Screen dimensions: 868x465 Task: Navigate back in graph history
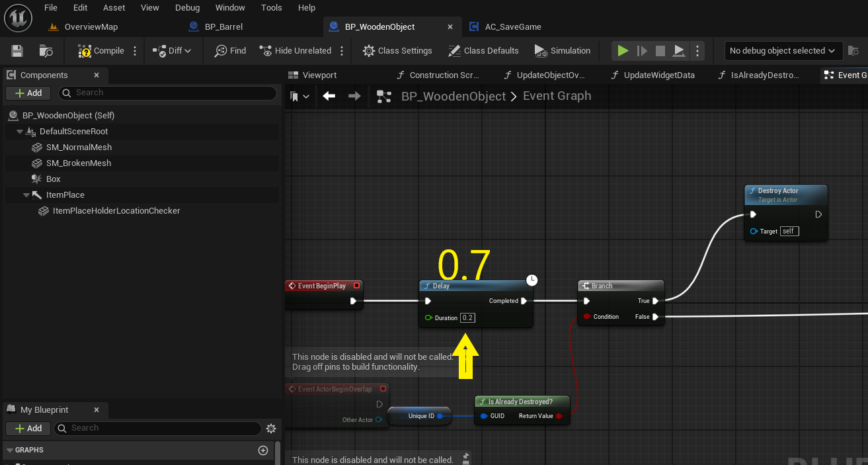pyautogui.click(x=329, y=97)
